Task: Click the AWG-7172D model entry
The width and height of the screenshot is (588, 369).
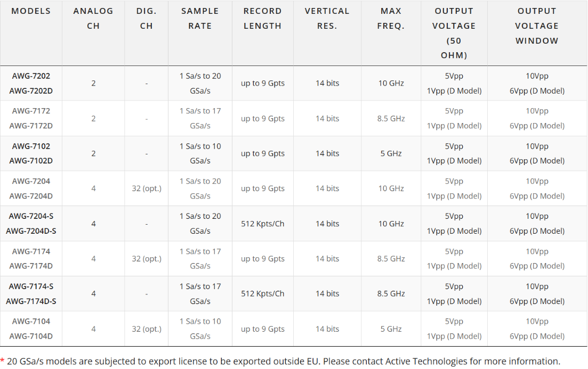Action: point(31,126)
